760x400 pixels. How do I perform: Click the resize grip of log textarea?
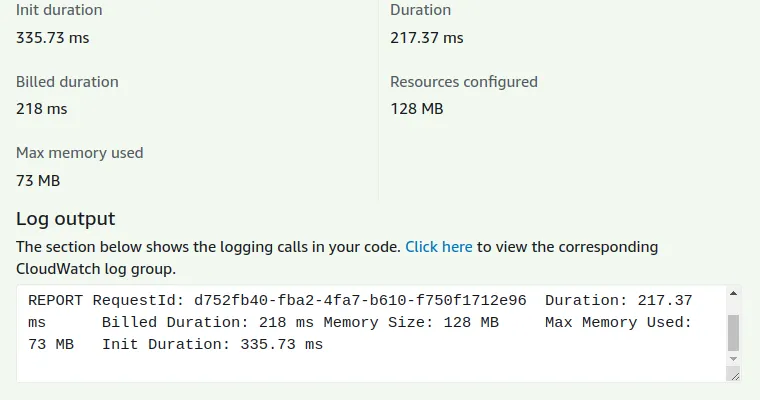tap(734, 375)
